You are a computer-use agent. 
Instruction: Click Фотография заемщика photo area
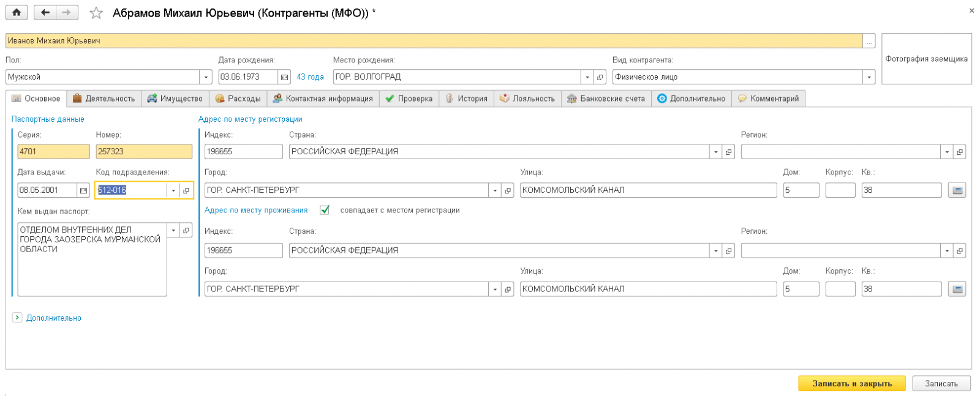[926, 59]
